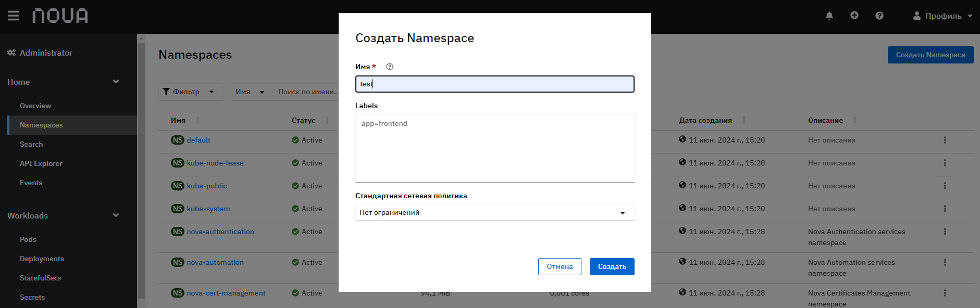Expand the Профиль user menu

pos(943,16)
